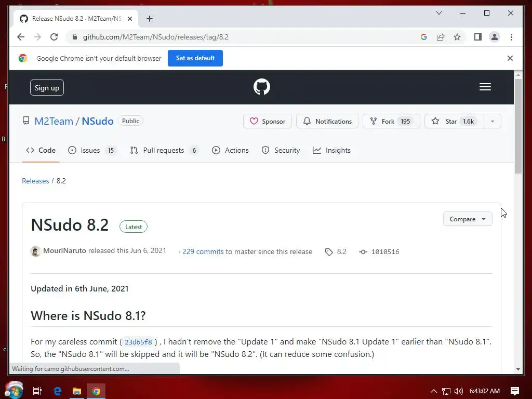
Task: Set Chrome as default browser
Action: point(195,58)
